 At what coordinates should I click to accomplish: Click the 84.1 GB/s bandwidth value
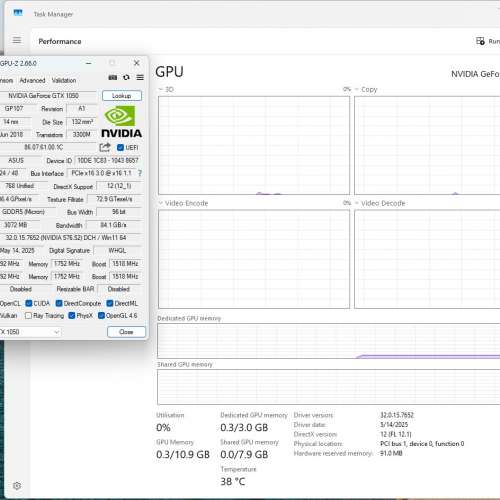point(113,225)
